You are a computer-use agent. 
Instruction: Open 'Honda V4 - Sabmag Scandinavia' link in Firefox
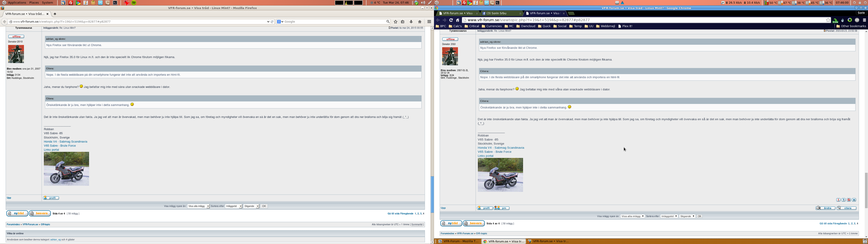pyautogui.click(x=65, y=142)
